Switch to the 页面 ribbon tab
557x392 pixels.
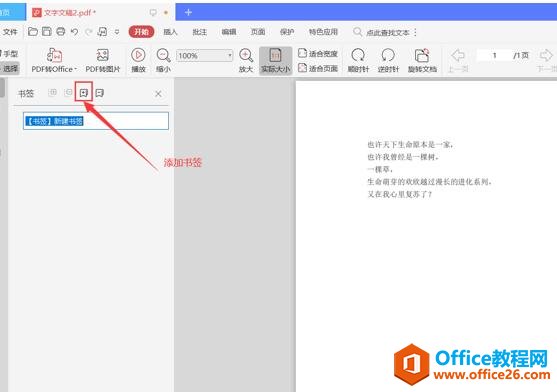(x=258, y=32)
